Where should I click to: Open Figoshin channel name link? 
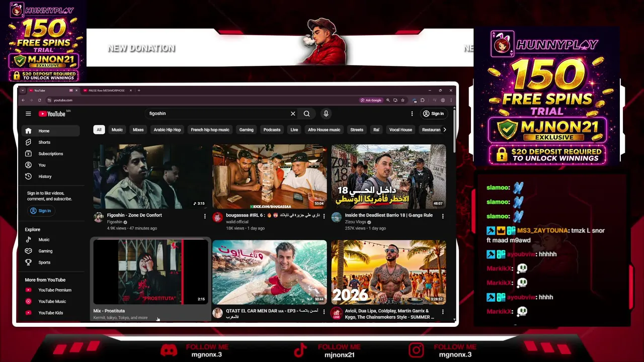(115, 222)
